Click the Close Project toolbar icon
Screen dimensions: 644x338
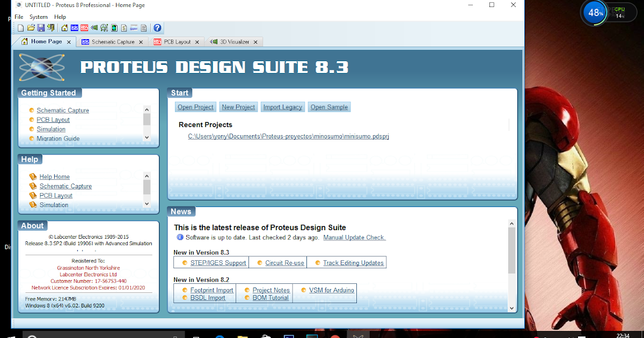[51, 28]
